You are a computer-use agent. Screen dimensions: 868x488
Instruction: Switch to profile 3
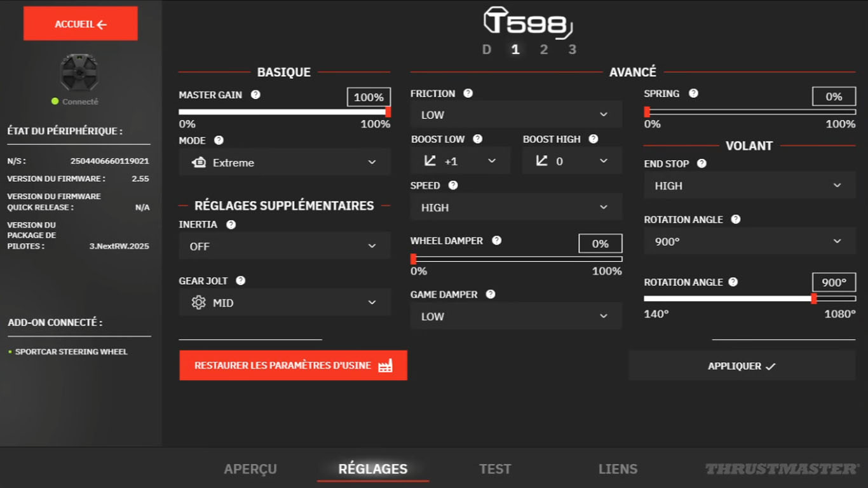pyautogui.click(x=573, y=50)
